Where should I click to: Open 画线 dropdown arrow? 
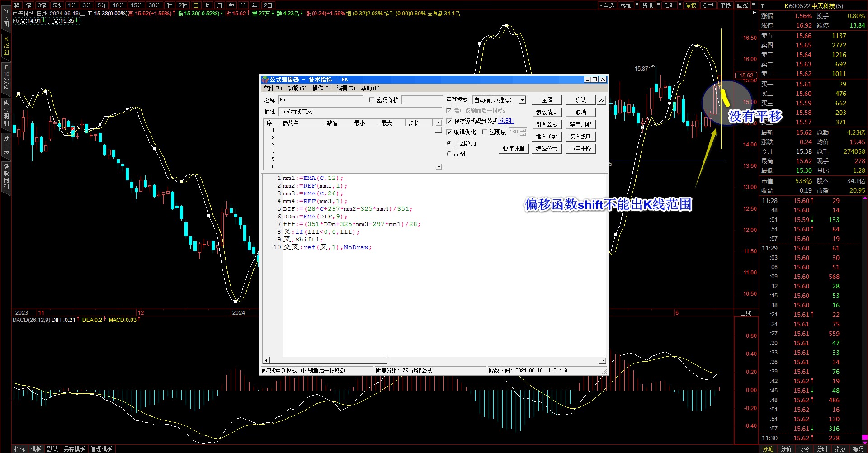click(753, 5)
